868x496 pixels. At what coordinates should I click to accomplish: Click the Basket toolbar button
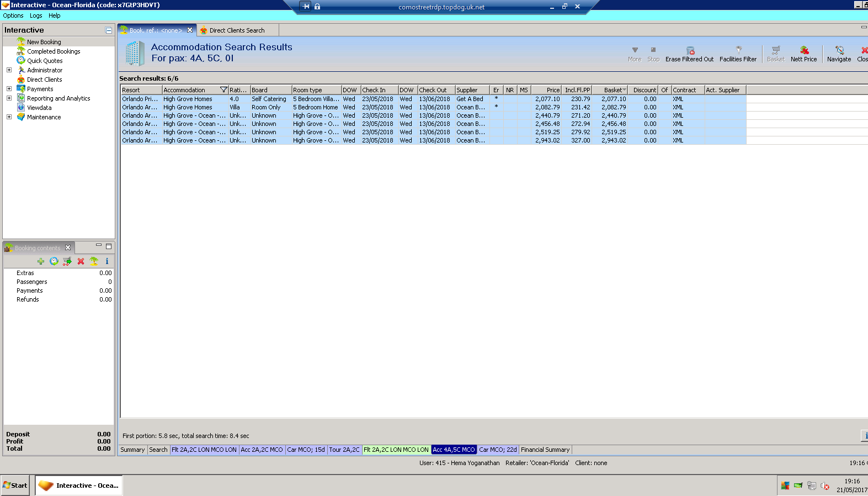(776, 54)
